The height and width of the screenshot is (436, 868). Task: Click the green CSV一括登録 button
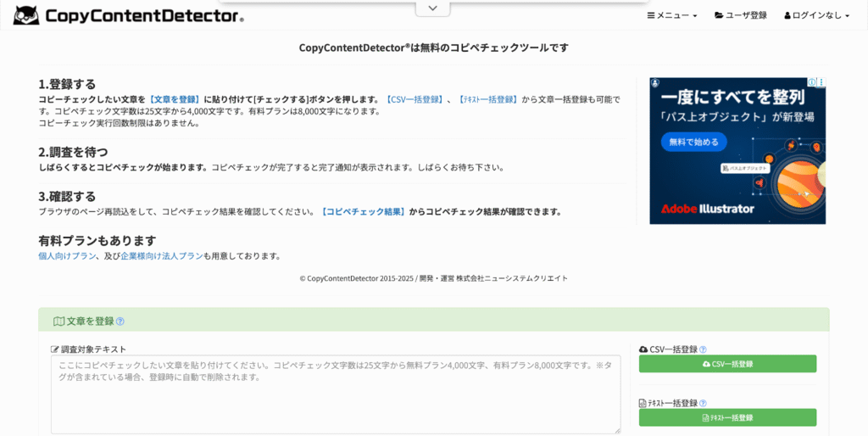727,364
